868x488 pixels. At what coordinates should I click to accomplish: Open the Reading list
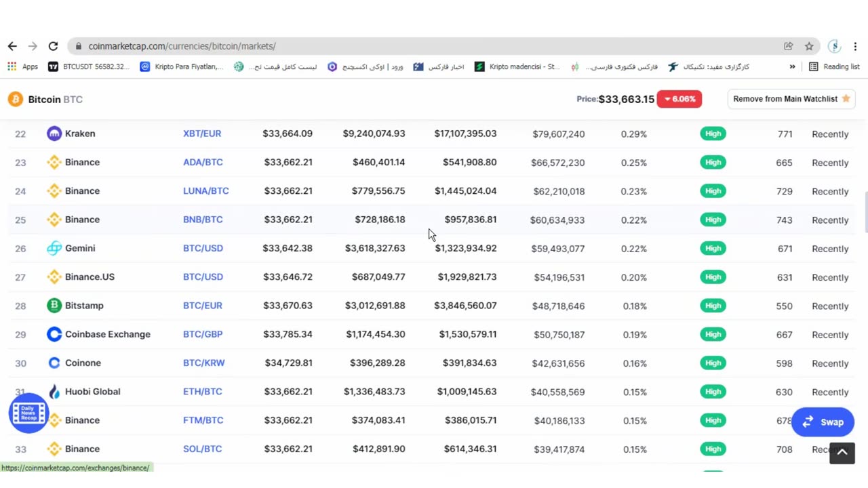coord(834,66)
